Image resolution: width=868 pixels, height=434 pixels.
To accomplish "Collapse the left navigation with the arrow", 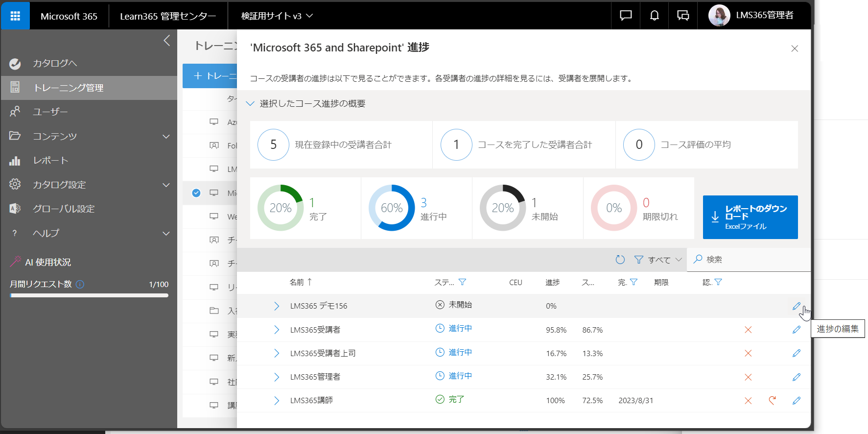I will tap(167, 40).
